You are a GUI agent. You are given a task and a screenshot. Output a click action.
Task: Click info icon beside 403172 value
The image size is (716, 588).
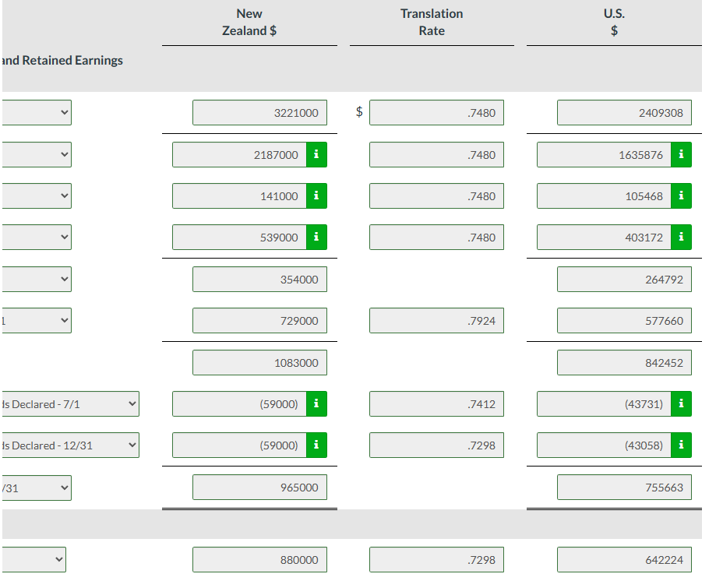[681, 237]
